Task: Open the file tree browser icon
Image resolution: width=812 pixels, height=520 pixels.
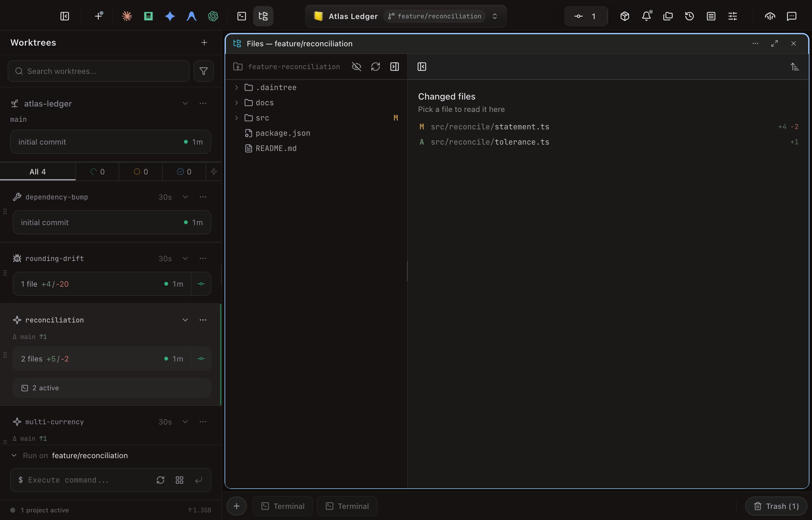Action: [x=263, y=16]
